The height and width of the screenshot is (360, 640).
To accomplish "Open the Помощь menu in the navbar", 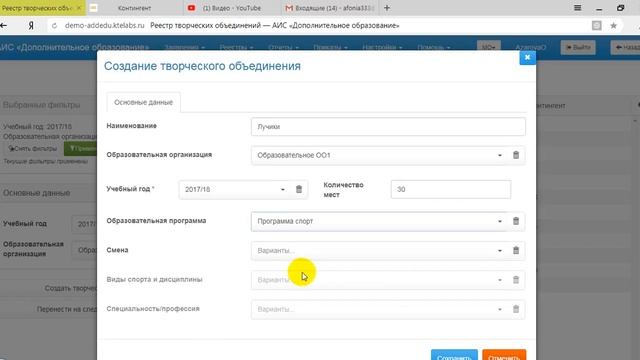I will [433, 47].
